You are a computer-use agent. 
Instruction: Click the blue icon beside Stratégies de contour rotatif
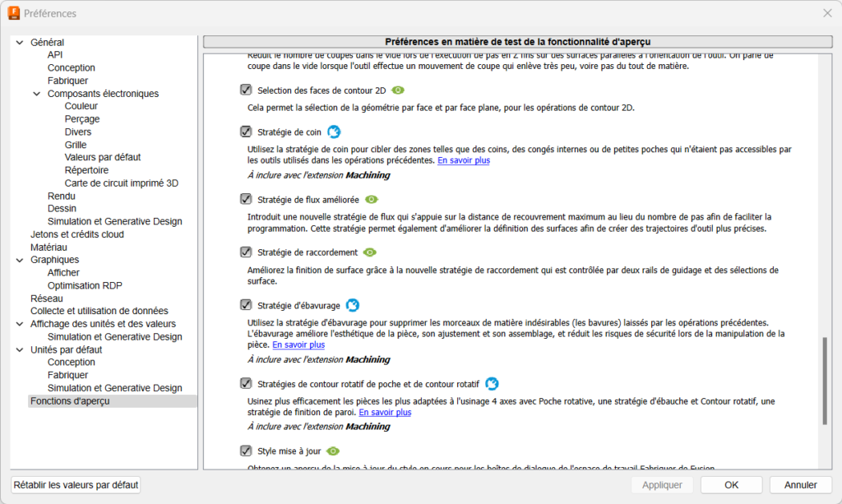492,383
